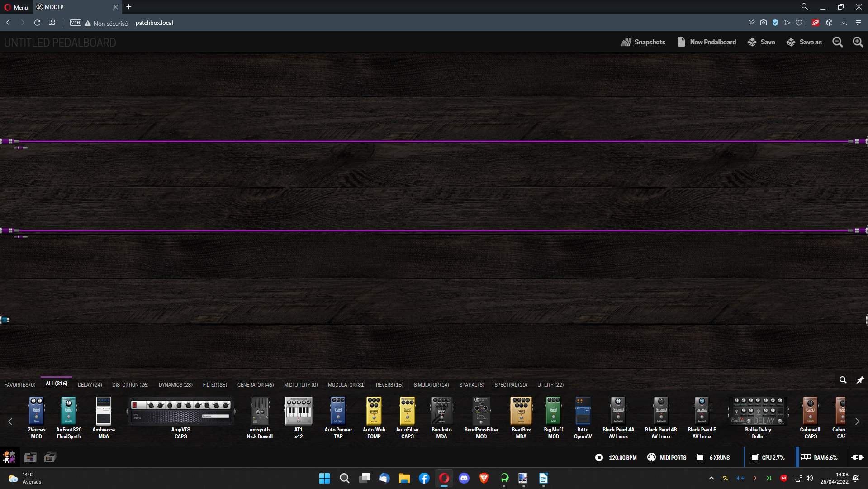
Task: Open the Generator plugin category
Action: click(x=256, y=385)
